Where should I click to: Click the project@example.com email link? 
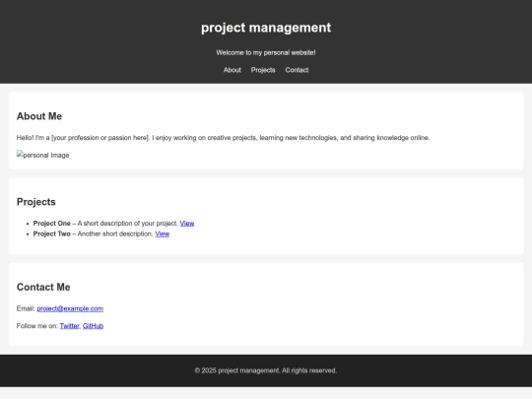click(x=70, y=308)
